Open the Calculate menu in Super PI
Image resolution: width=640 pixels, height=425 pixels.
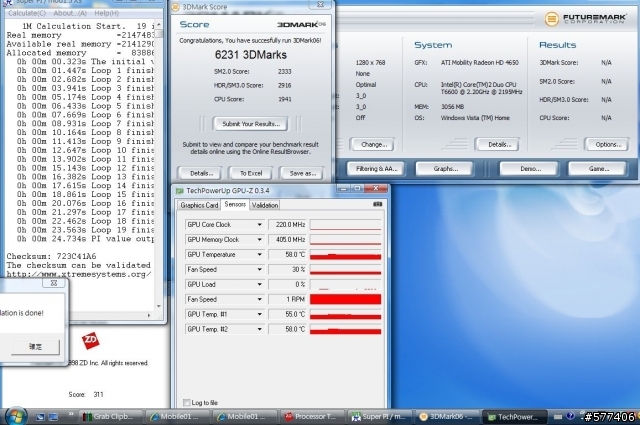point(27,13)
